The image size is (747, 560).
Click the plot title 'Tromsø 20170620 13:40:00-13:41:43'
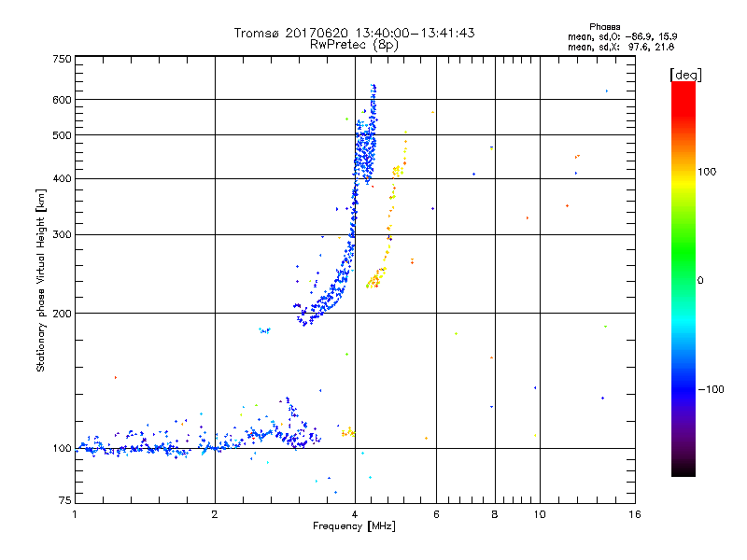point(354,33)
